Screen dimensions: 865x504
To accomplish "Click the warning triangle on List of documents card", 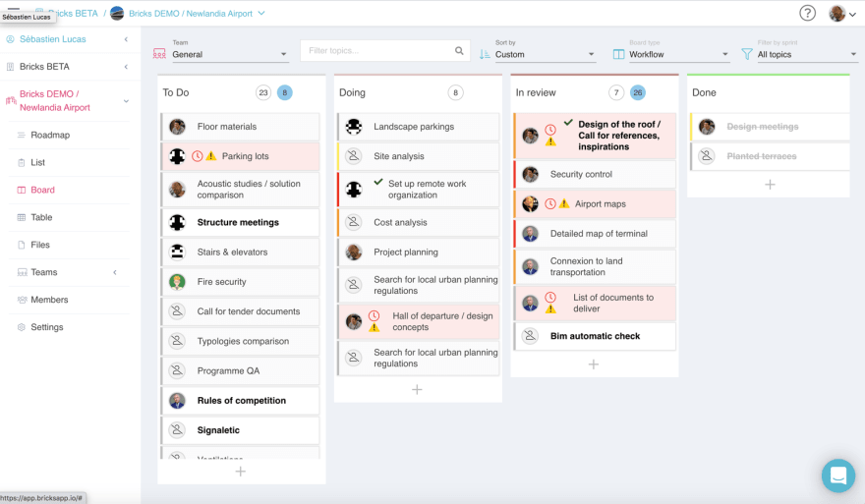I will [550, 308].
